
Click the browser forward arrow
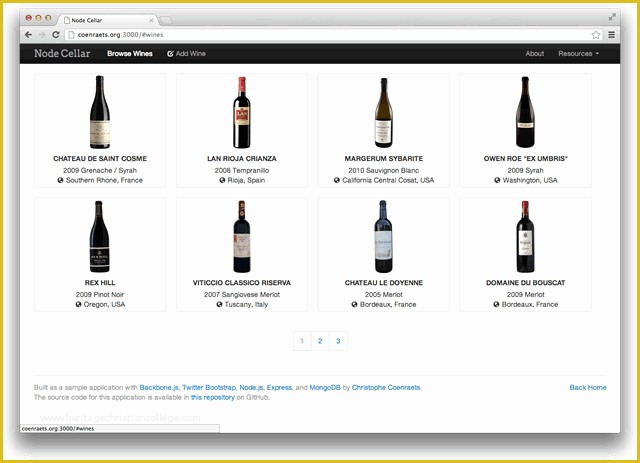coord(42,35)
